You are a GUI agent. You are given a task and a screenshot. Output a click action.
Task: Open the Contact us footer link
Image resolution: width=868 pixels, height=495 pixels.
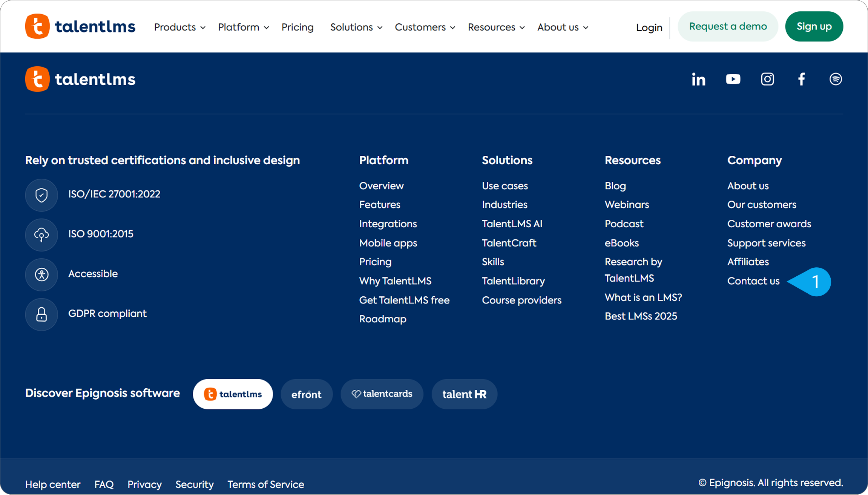pos(753,281)
